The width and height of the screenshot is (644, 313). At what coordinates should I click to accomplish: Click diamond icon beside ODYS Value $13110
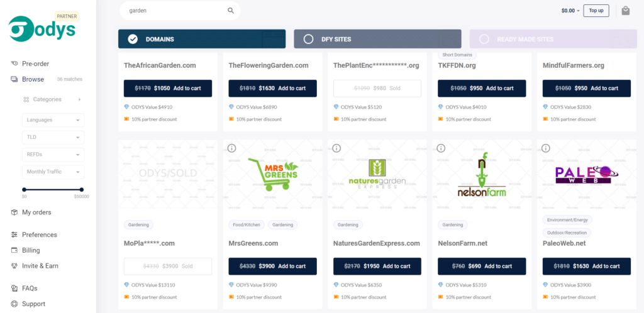pyautogui.click(x=126, y=285)
